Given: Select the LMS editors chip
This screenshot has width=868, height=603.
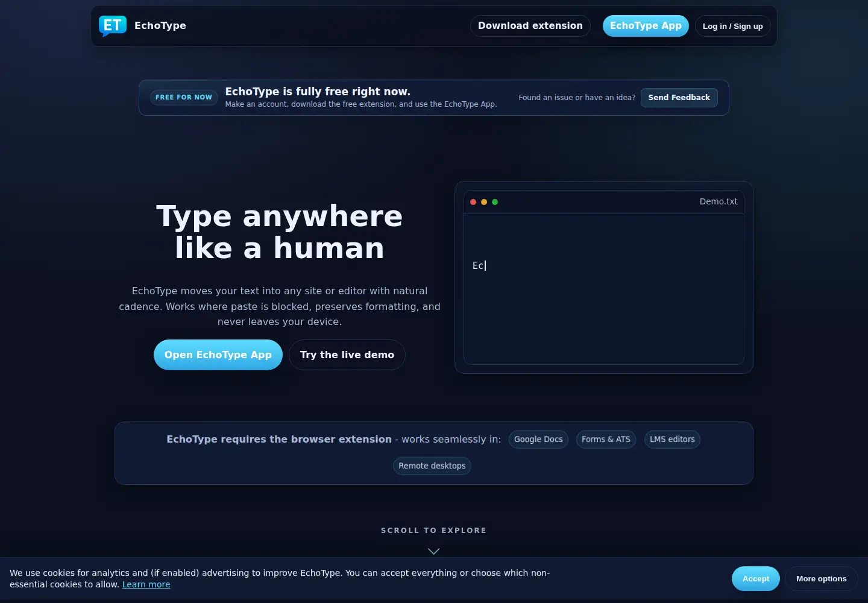Looking at the screenshot, I should (x=672, y=439).
